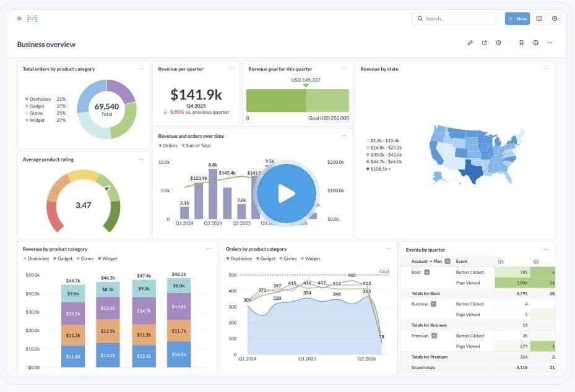The height and width of the screenshot is (392, 575).
Task: Select $44.7k - $66.0k map legend entry
Action: click(x=384, y=161)
